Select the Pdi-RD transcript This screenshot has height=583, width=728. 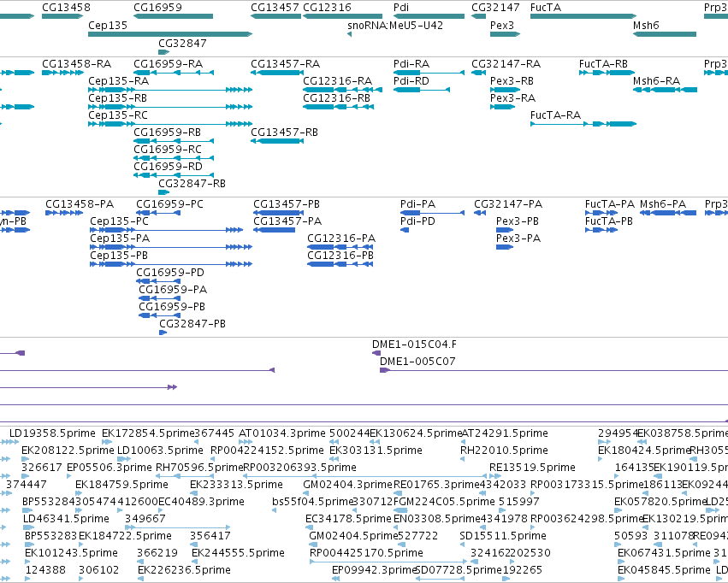[422, 90]
